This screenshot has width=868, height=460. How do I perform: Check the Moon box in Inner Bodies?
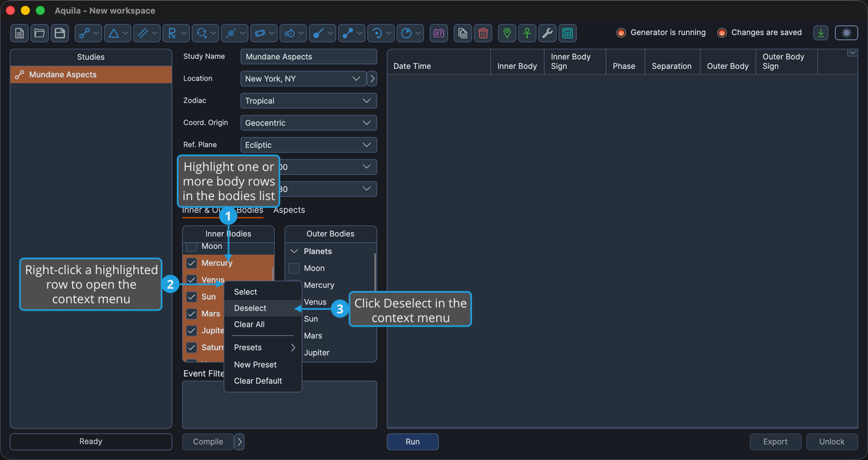[x=192, y=246]
